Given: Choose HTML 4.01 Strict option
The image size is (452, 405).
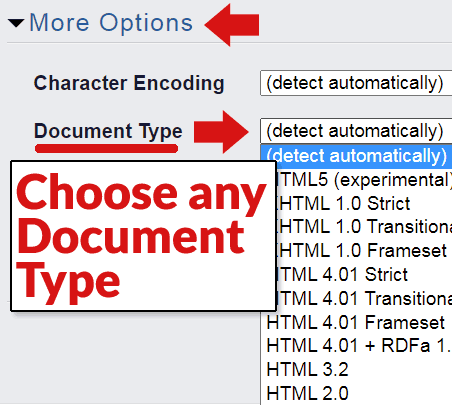Looking at the screenshot, I should pyautogui.click(x=364, y=275).
